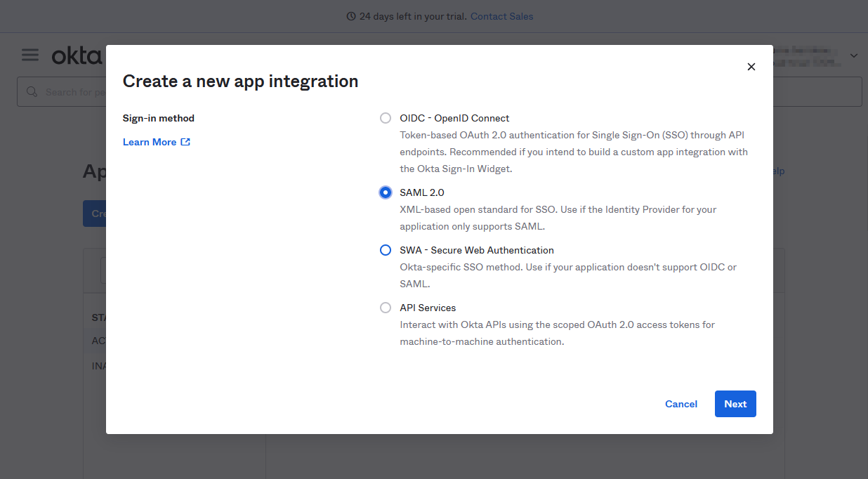Re-select the SAML 2.0 radio button
Image resolution: width=868 pixels, height=479 pixels.
[385, 192]
